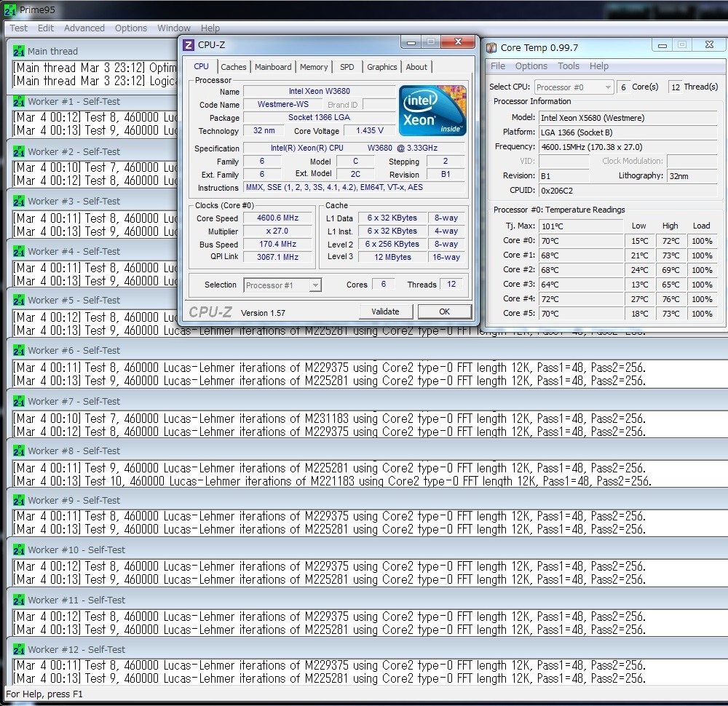Select the Worker #6 Self-Test icon
Image resolution: width=728 pixels, height=706 pixels.
pos(19,351)
